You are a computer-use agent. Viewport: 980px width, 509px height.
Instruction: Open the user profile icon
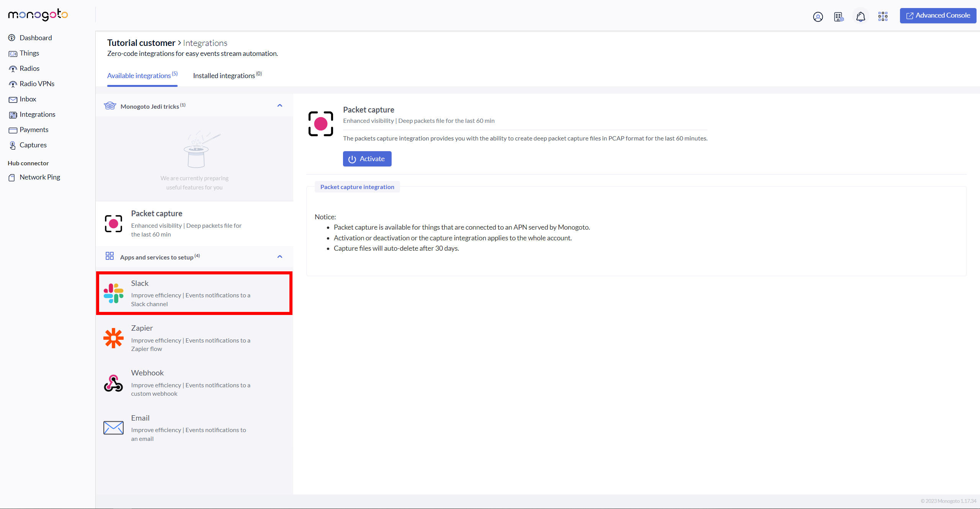coord(818,17)
